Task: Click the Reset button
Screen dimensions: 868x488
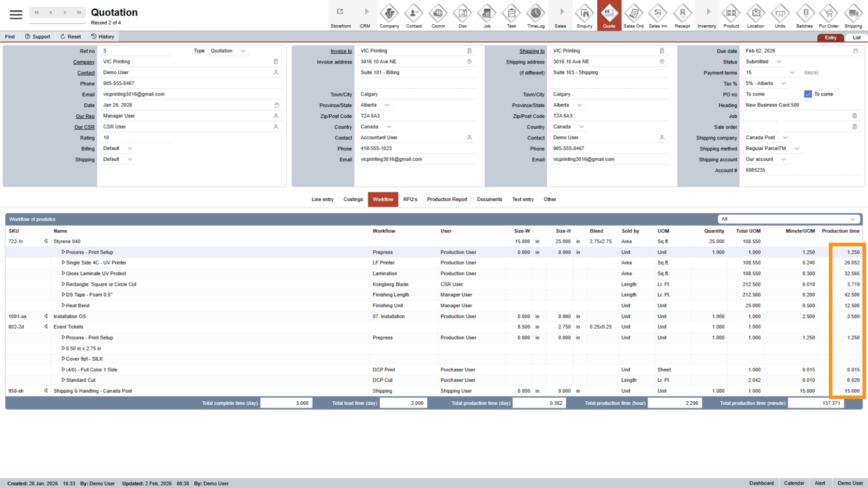Action: 70,36
